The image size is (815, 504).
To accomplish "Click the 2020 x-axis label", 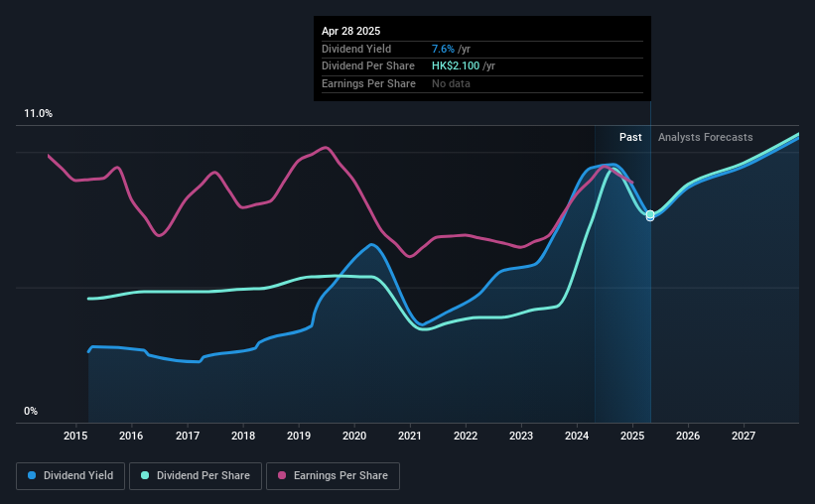I will [x=354, y=436].
